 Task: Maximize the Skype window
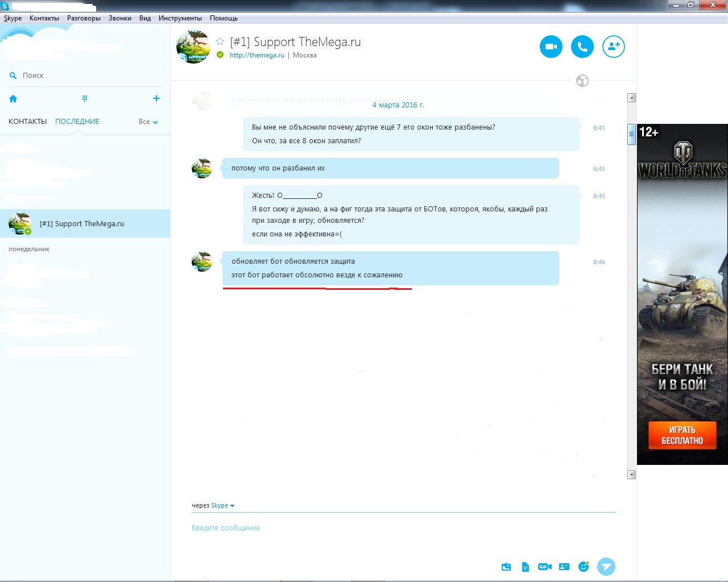[x=690, y=5]
